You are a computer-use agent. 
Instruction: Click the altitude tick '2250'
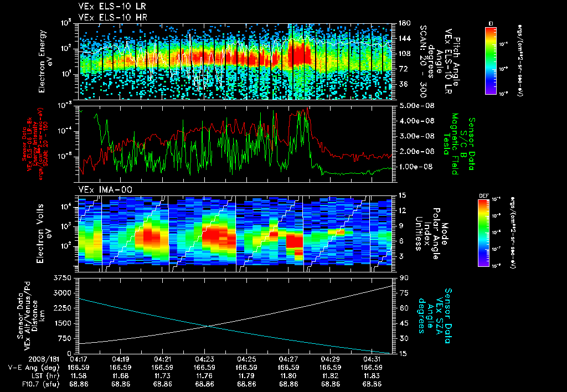coord(62,308)
